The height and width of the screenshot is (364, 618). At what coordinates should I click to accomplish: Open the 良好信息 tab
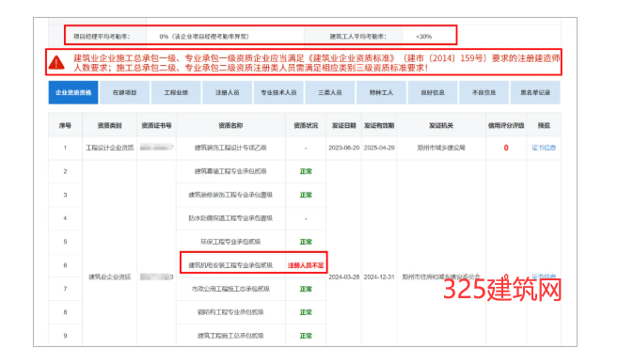[433, 92]
